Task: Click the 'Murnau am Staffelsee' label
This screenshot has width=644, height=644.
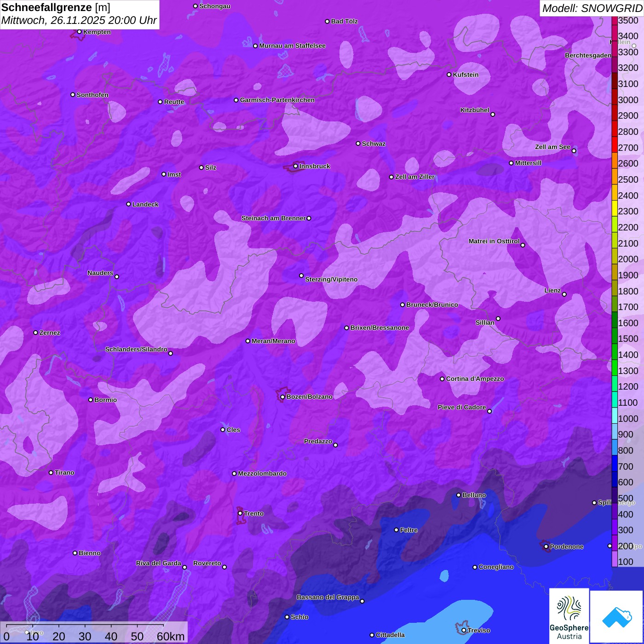Action: tap(293, 46)
